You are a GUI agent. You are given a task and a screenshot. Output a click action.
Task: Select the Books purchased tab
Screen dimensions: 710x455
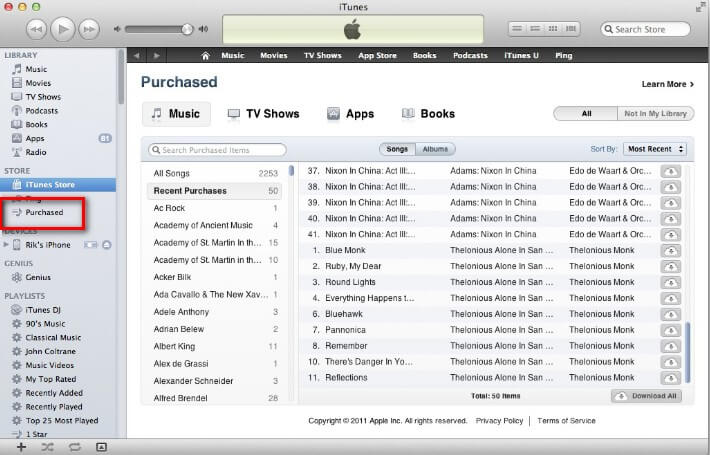428,114
